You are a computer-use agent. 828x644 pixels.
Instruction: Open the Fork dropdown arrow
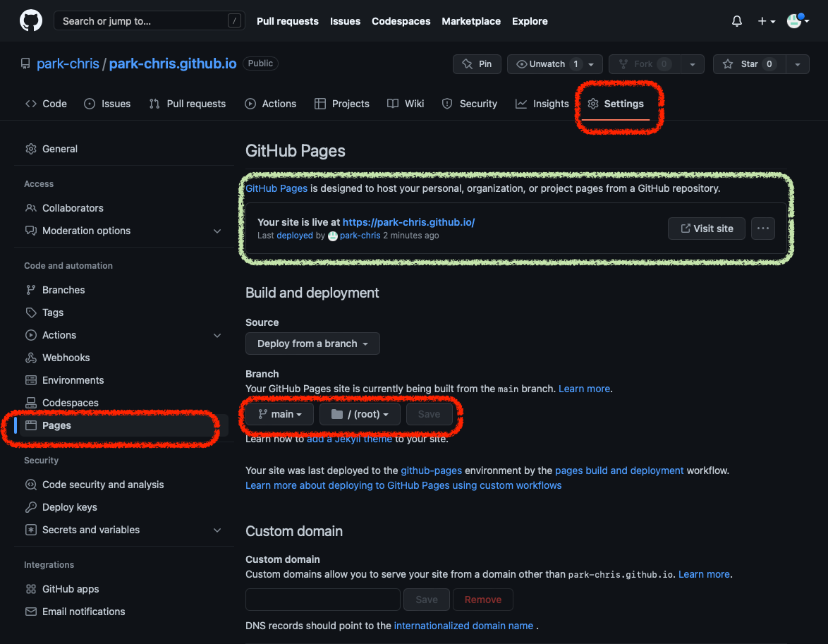pos(693,64)
